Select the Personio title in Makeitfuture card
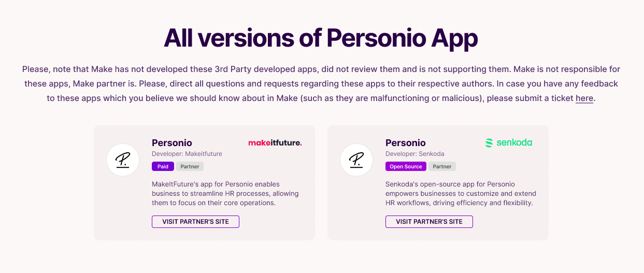Screen dimensions: 644x273 pyautogui.click(x=172, y=143)
